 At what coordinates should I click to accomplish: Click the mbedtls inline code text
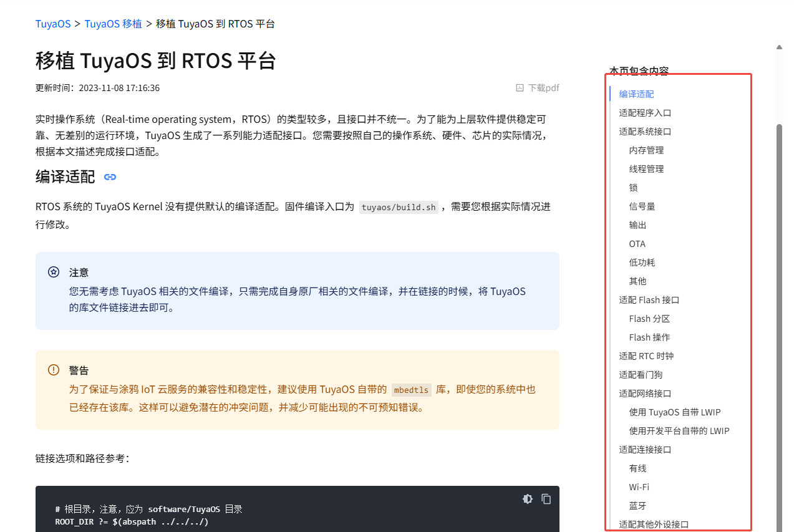[x=411, y=390]
